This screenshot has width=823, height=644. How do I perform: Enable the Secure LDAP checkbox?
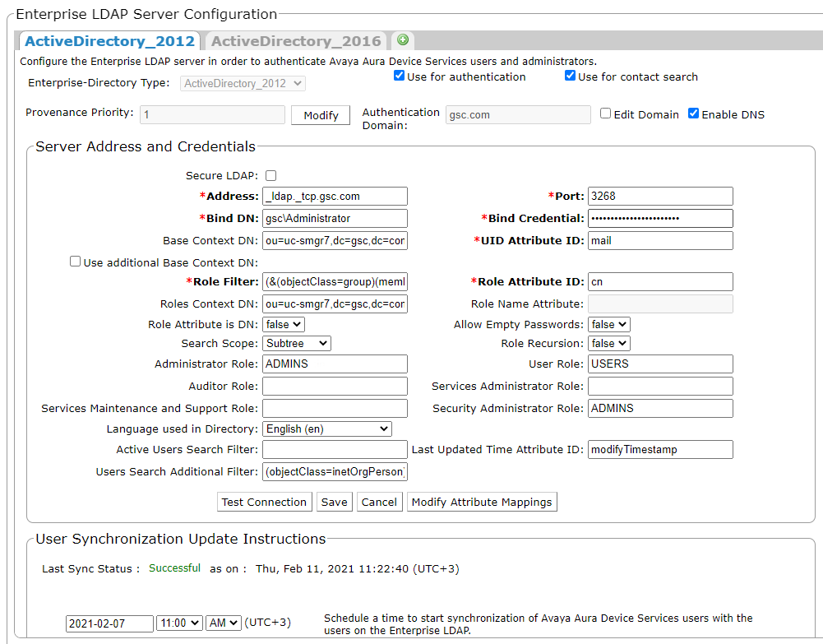(x=270, y=175)
